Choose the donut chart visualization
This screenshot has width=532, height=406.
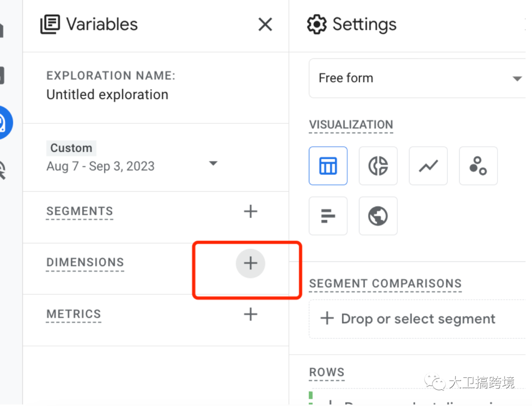[x=378, y=166]
